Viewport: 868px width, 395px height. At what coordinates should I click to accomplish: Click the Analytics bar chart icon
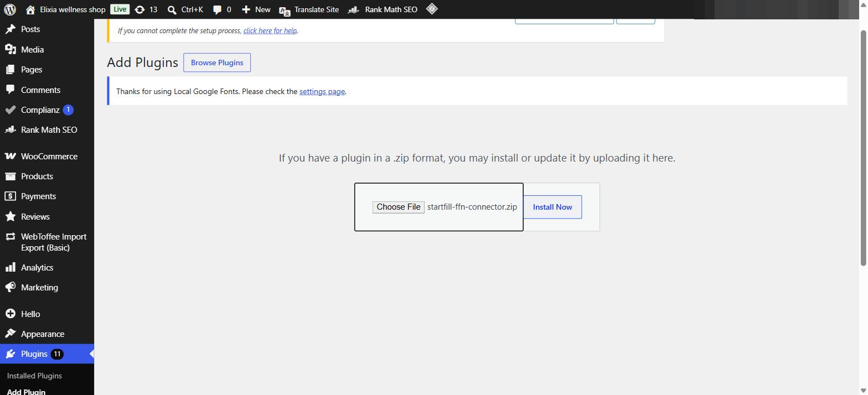[10, 267]
